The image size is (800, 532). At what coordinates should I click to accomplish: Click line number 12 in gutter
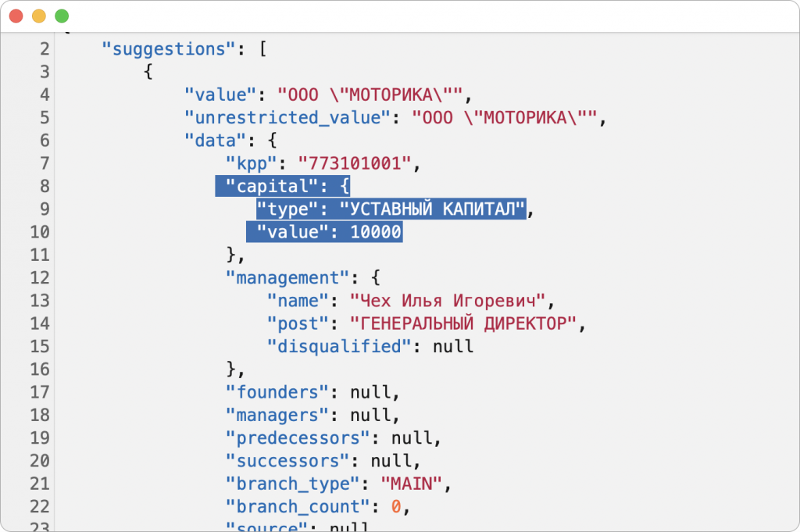40,278
